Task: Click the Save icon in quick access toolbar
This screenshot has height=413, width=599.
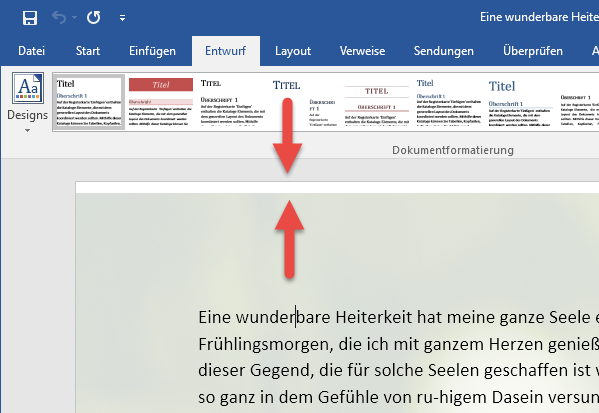Action: point(30,18)
